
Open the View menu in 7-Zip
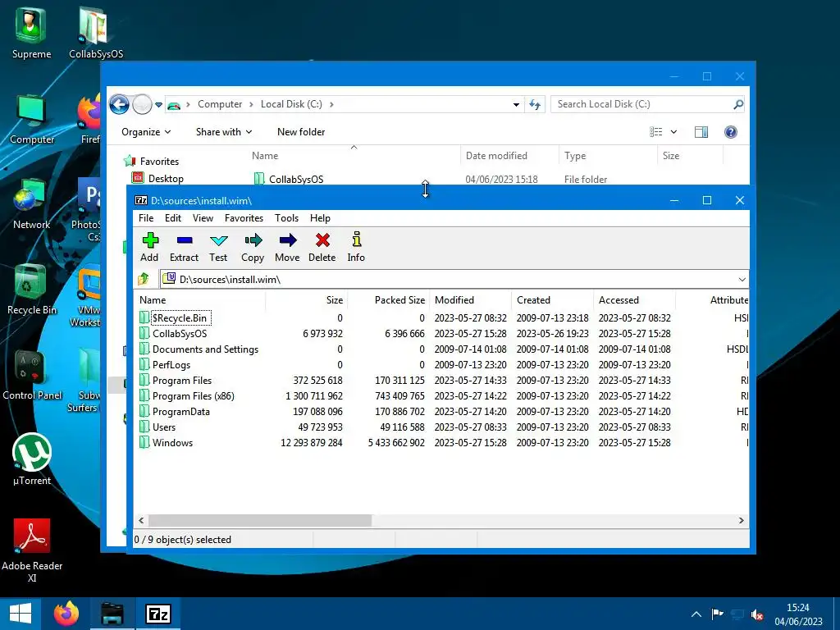[x=203, y=218]
